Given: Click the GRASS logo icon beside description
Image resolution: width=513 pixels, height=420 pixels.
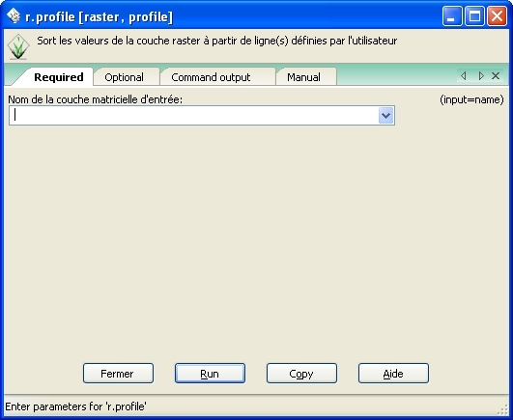Looking at the screenshot, I should (x=18, y=46).
